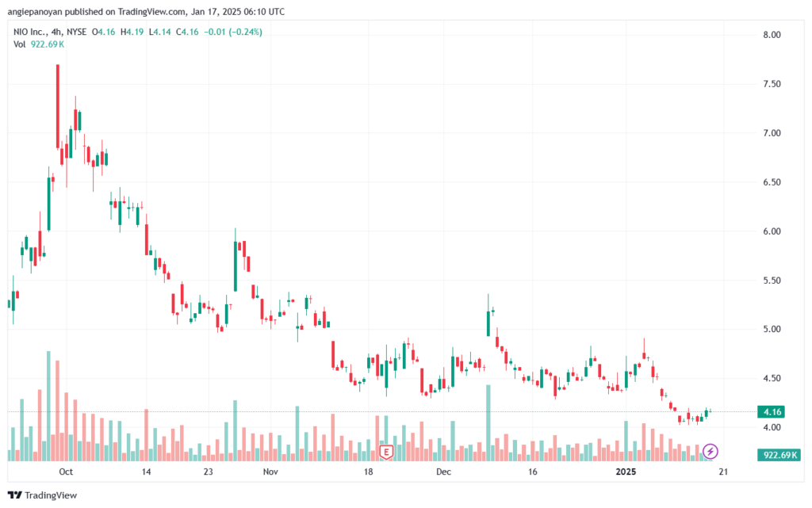This screenshot has height=508, width=812.
Task: Click the purple lightning bolt icon
Action: (710, 451)
